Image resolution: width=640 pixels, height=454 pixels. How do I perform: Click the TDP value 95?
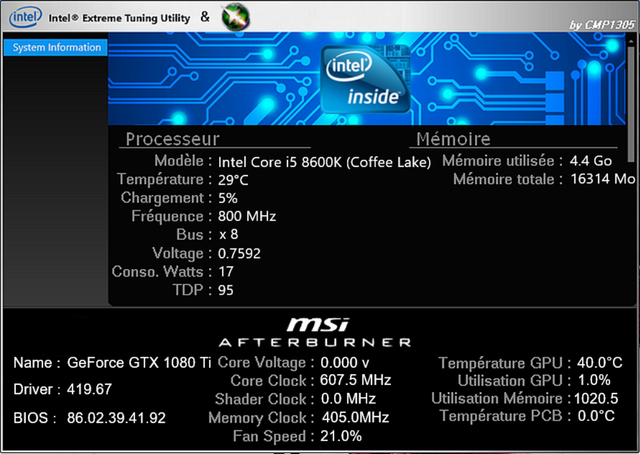coord(226,290)
